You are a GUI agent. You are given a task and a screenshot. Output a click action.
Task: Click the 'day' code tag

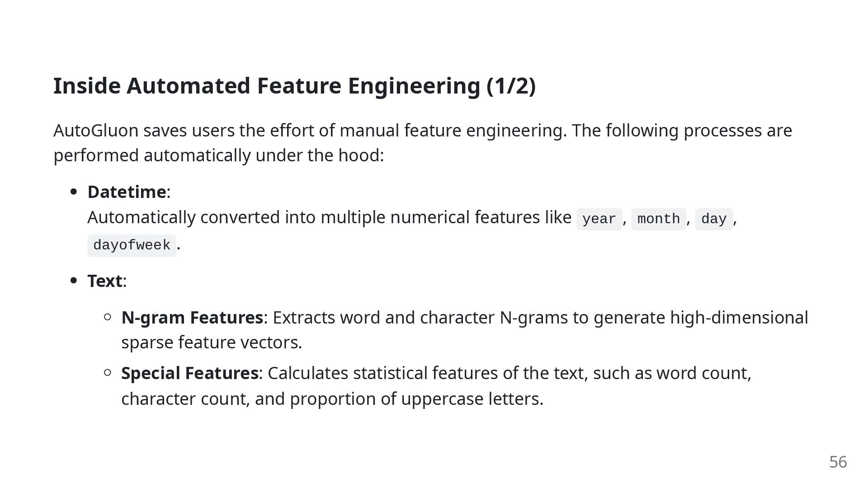[x=713, y=219]
